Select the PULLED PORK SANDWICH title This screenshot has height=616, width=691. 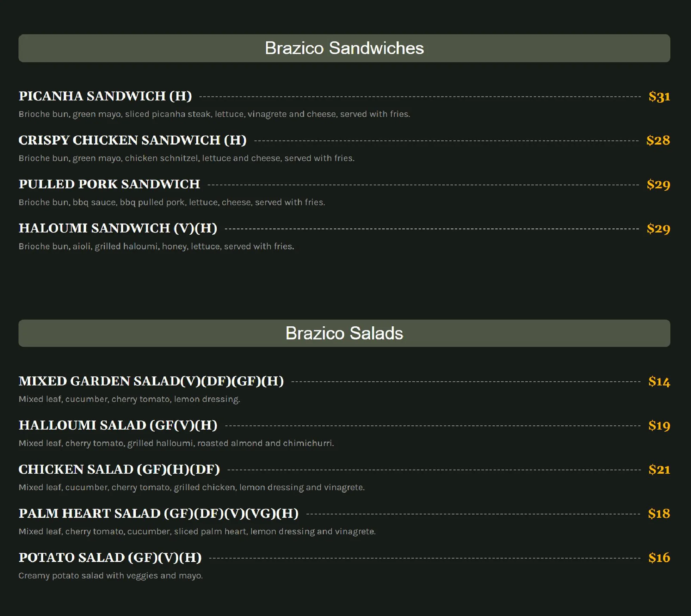pos(109,184)
